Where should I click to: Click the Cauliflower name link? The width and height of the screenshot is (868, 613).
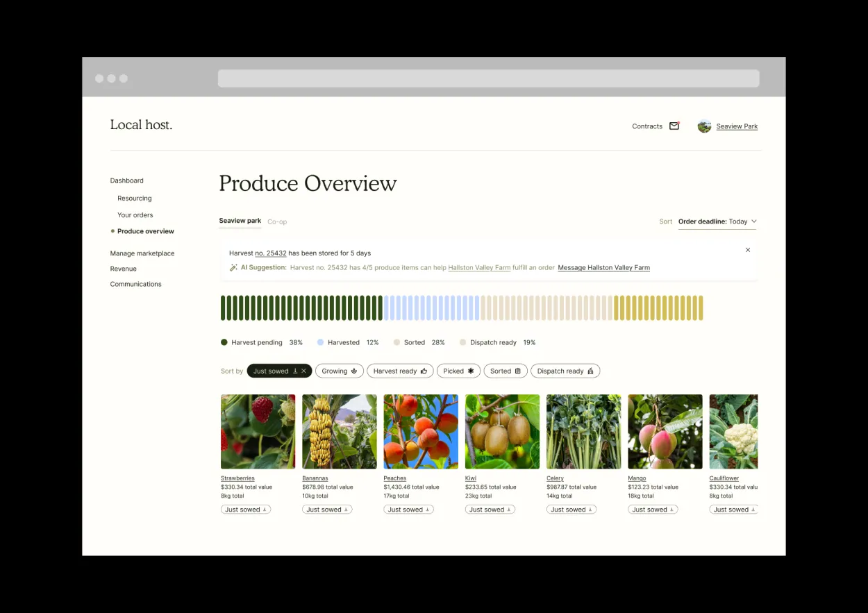coord(724,478)
